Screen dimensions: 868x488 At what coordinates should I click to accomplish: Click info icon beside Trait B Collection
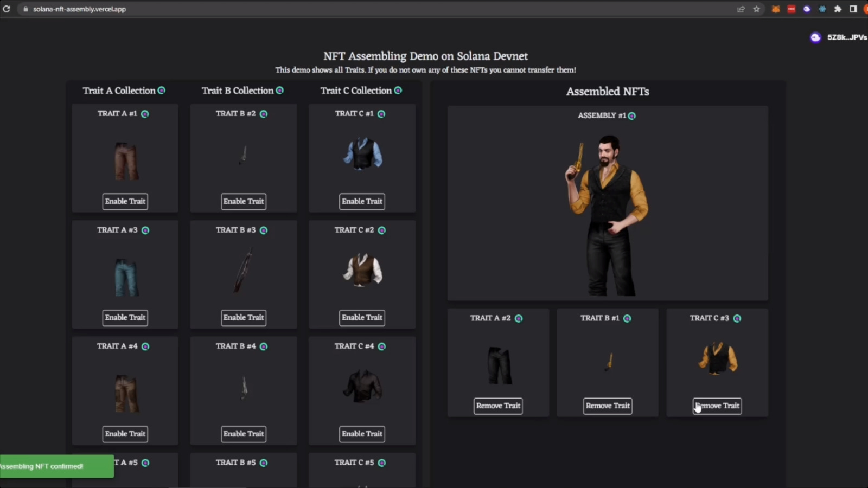pos(280,91)
